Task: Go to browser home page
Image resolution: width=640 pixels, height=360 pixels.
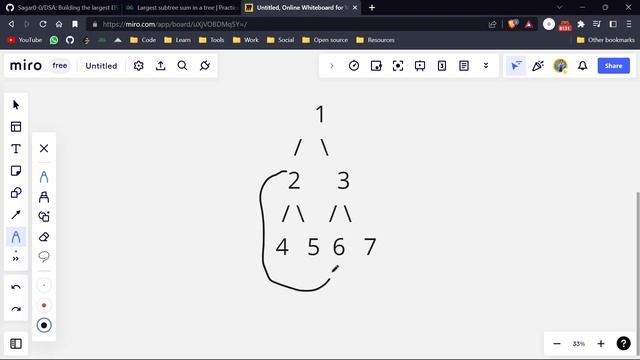Action: point(59,24)
